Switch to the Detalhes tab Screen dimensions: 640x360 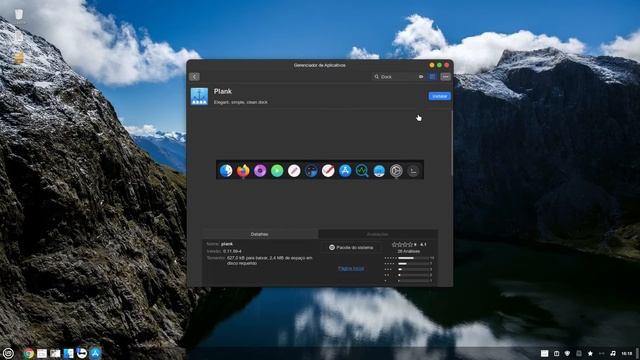coord(260,234)
